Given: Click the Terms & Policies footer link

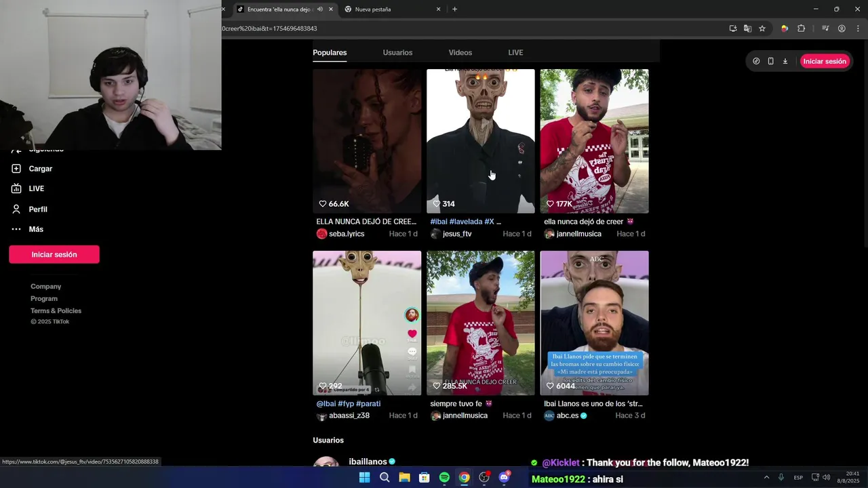Looking at the screenshot, I should coord(56,311).
